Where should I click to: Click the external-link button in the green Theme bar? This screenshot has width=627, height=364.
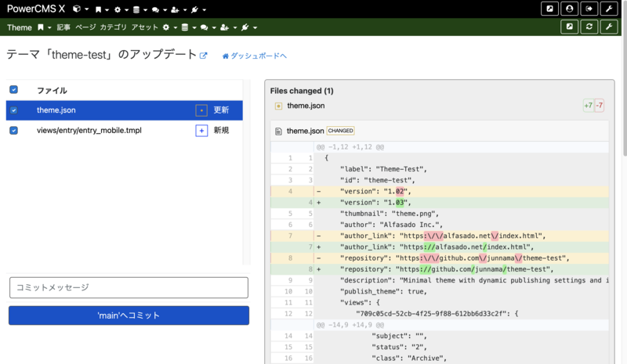point(570,27)
